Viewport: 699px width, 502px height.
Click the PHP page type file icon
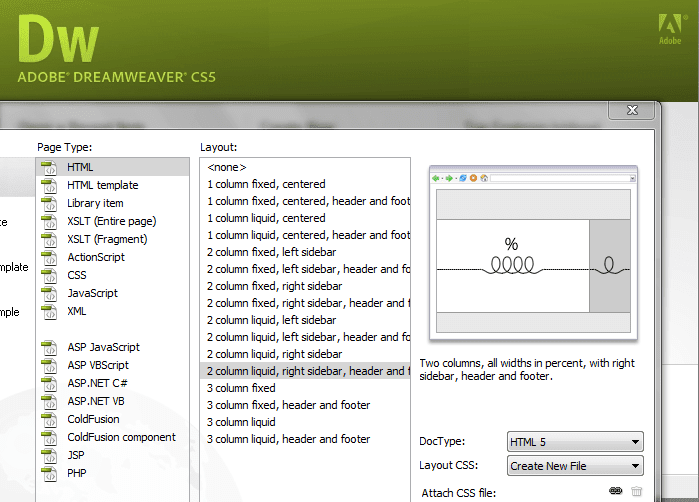pos(49,473)
